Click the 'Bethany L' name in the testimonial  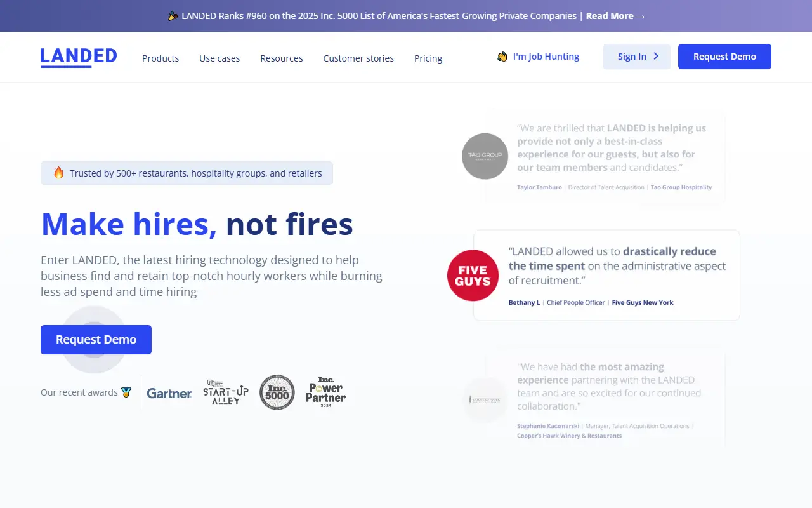tap(524, 303)
